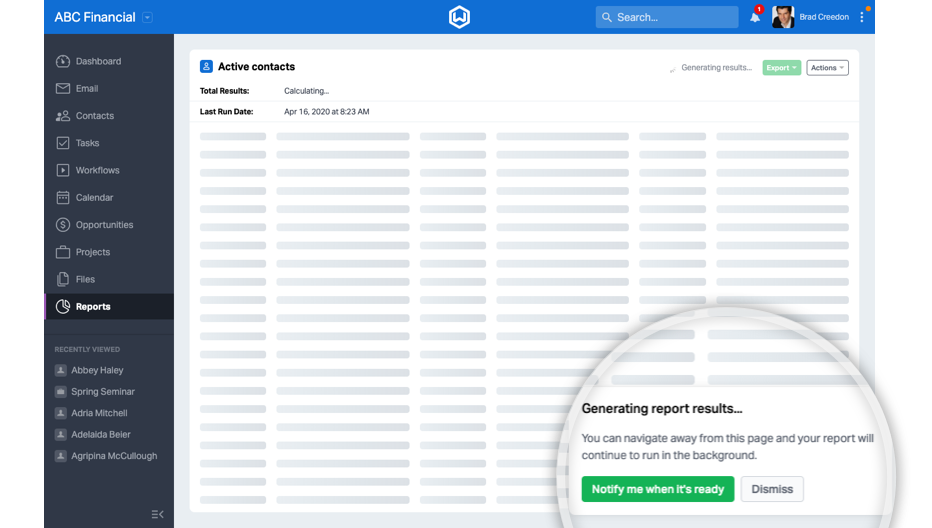This screenshot has height=528, width=932.
Task: Open recently viewed Adelaida Beier
Action: [100, 435]
